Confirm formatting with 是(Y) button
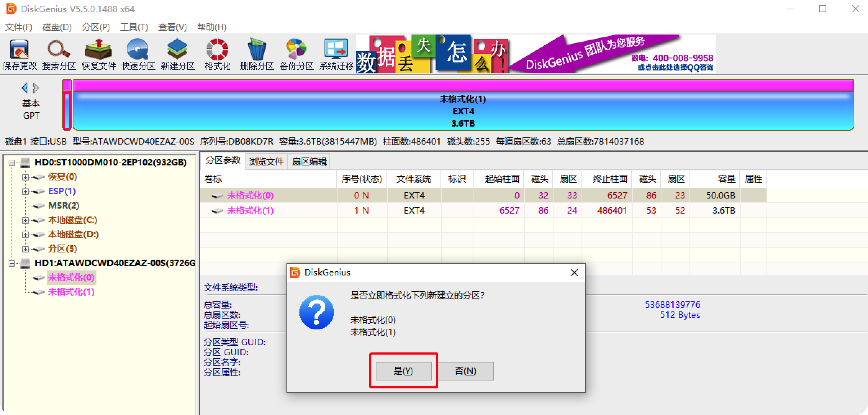Image resolution: width=868 pixels, height=415 pixels. pos(403,371)
